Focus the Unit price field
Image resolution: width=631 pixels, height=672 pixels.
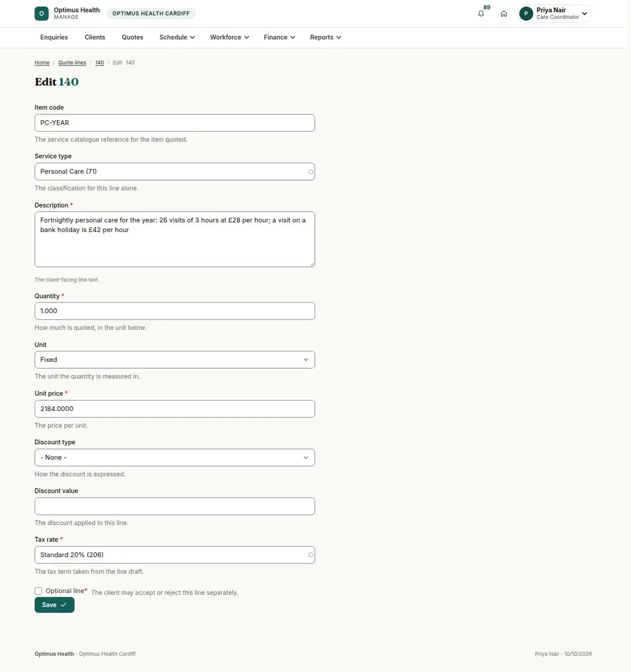[175, 409]
